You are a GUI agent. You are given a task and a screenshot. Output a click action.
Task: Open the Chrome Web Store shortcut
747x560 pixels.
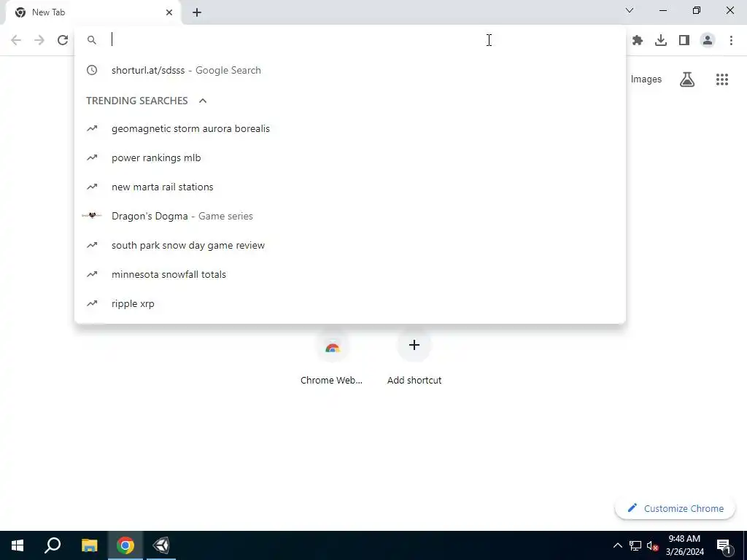332,359
